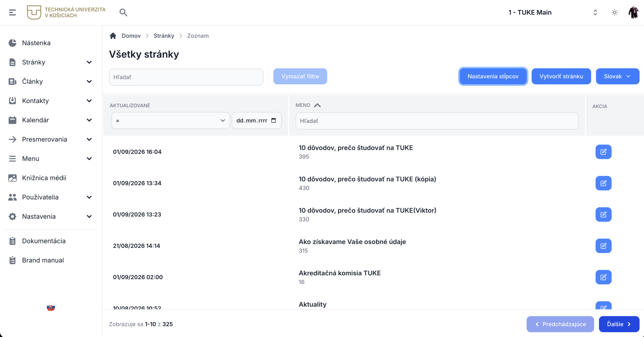Go to next page with 'Ďalšie'
The height and width of the screenshot is (337, 644).
[619, 324]
